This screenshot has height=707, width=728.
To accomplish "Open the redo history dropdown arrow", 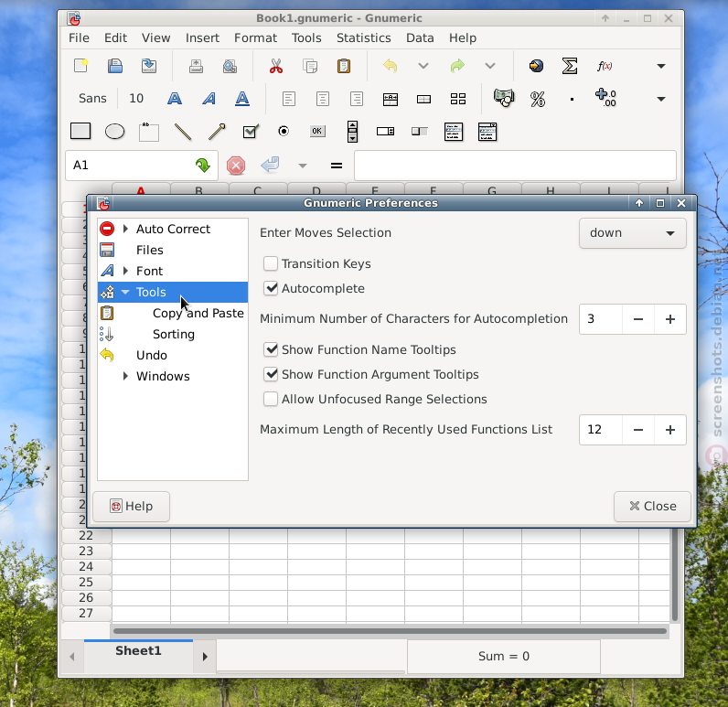I will pyautogui.click(x=490, y=66).
